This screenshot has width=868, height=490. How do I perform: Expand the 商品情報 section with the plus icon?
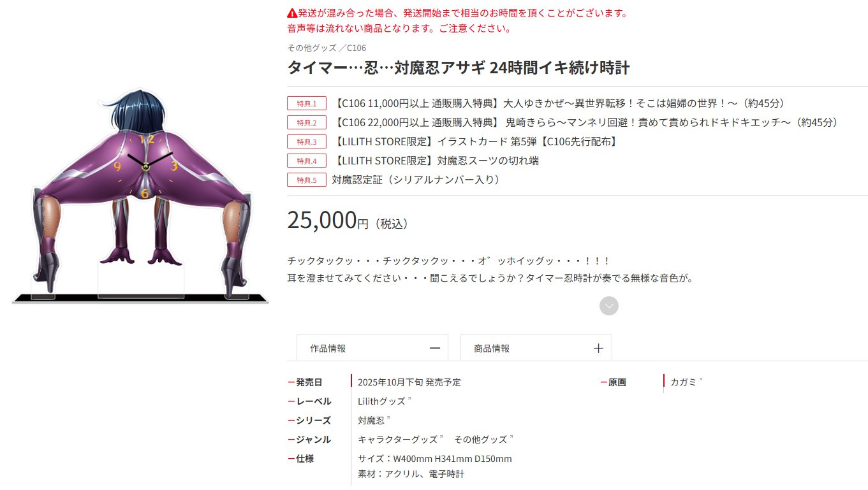[598, 349]
